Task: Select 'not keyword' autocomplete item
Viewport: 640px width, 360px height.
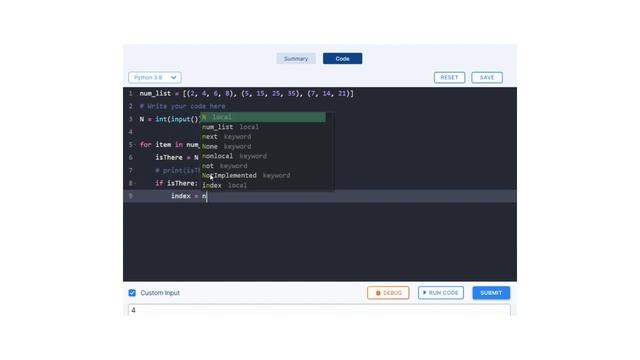Action: tap(263, 166)
